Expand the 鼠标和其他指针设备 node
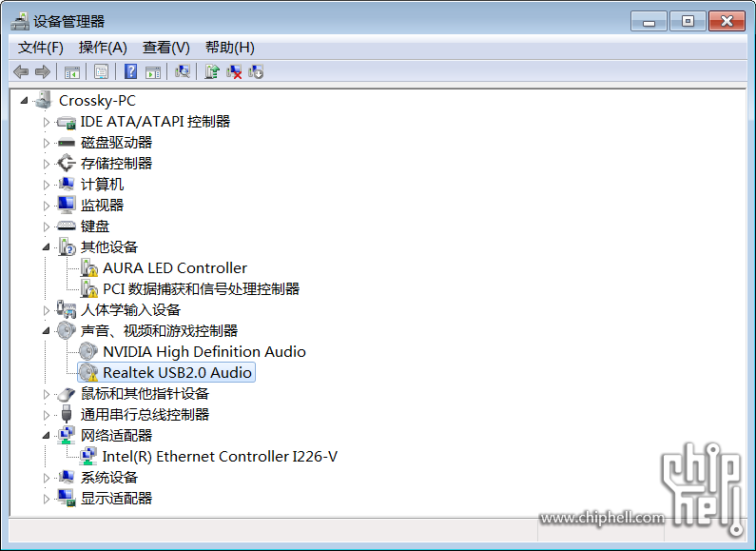This screenshot has height=551, width=756. click(47, 394)
